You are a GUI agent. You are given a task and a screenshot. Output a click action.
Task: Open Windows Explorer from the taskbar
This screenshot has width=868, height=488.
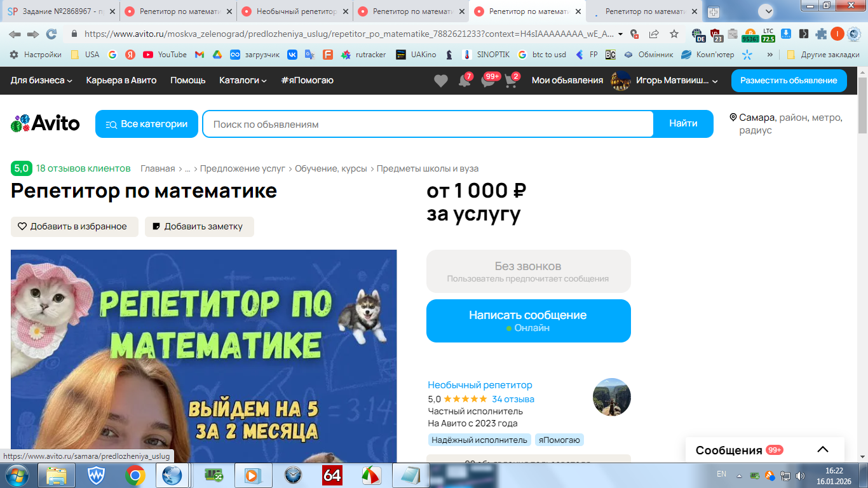point(57,475)
